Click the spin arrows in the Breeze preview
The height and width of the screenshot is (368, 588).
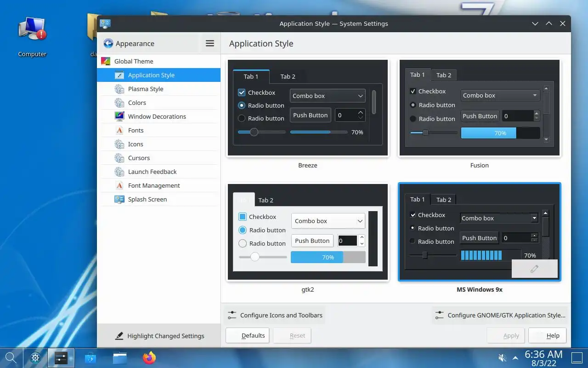point(361,115)
